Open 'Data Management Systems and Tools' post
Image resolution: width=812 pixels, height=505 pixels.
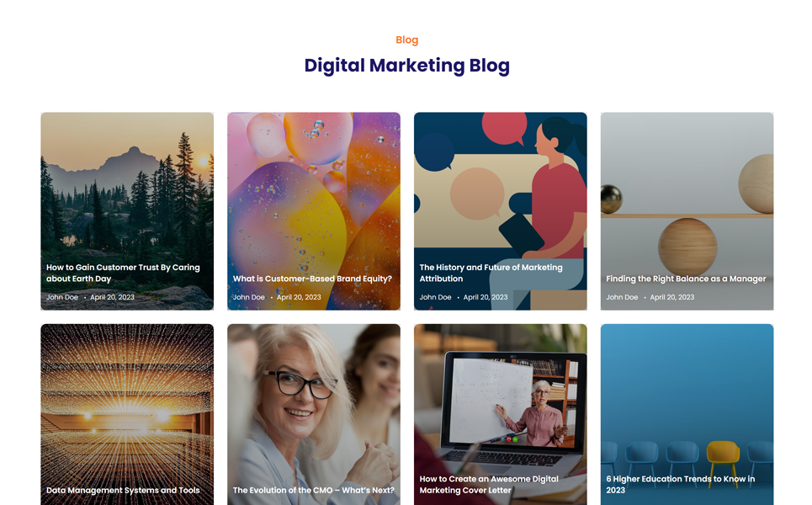point(123,490)
